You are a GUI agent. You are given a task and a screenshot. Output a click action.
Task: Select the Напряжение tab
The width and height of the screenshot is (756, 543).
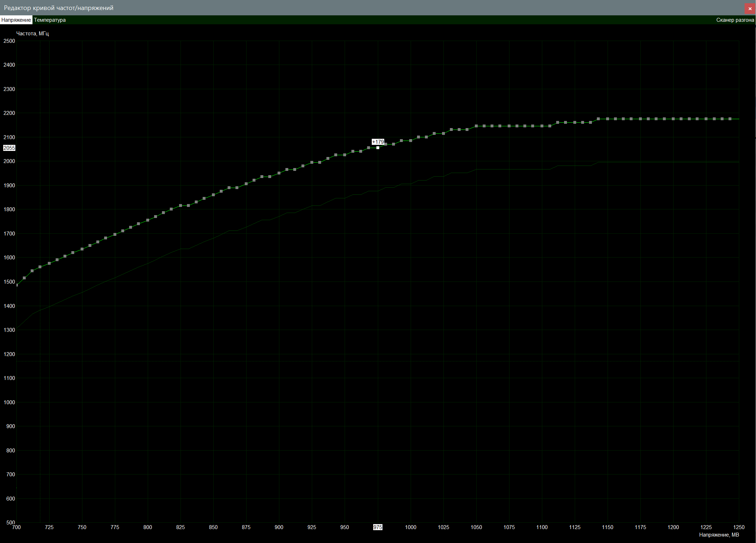[16, 20]
